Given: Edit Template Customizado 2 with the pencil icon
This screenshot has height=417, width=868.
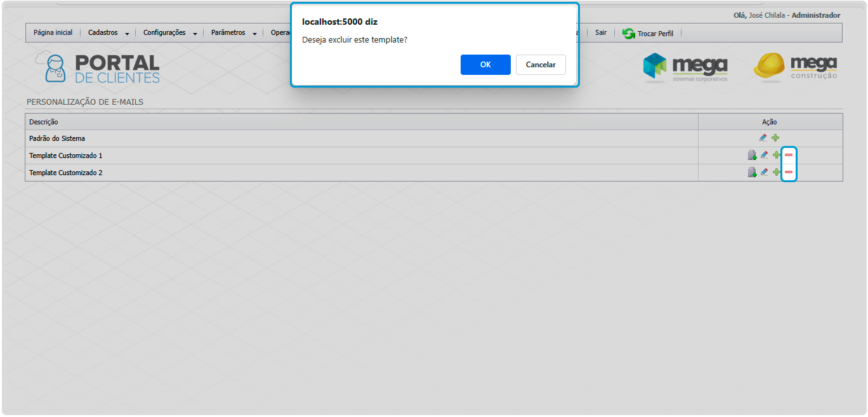Looking at the screenshot, I should coord(764,172).
